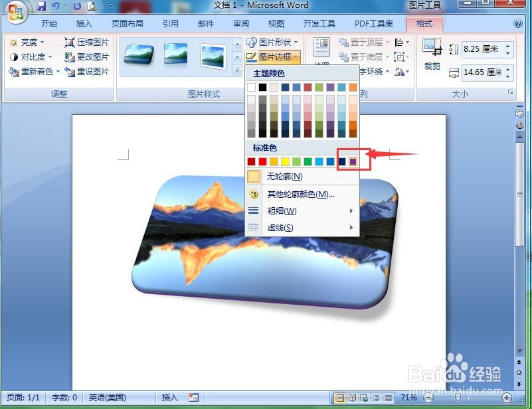Expand picture styles gallery more arrow
This screenshot has height=409, width=532.
[x=237, y=70]
